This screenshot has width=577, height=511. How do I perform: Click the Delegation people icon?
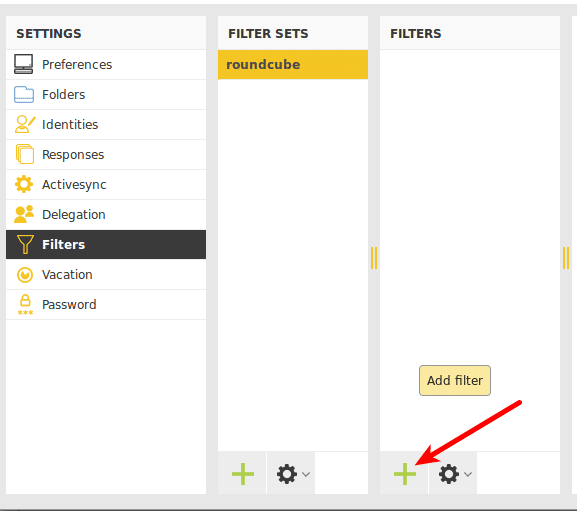coord(24,214)
